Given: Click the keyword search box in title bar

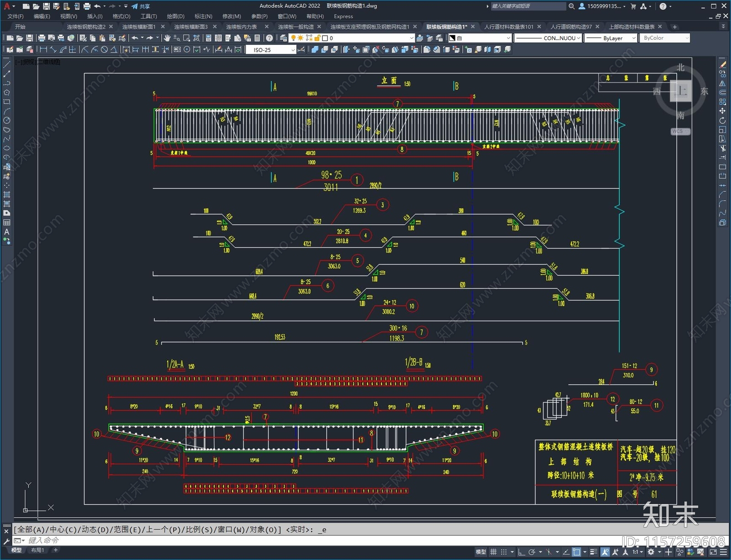Looking at the screenshot, I should tap(528, 6).
